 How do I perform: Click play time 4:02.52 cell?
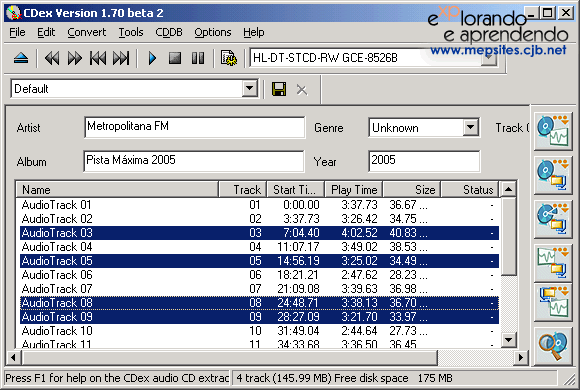pyautogui.click(x=359, y=233)
